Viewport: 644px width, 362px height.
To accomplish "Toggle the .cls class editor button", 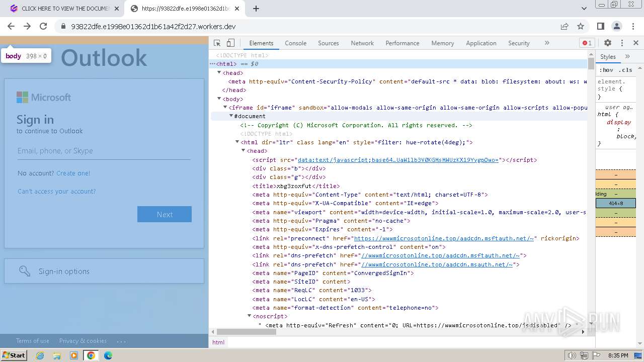I will point(625,70).
